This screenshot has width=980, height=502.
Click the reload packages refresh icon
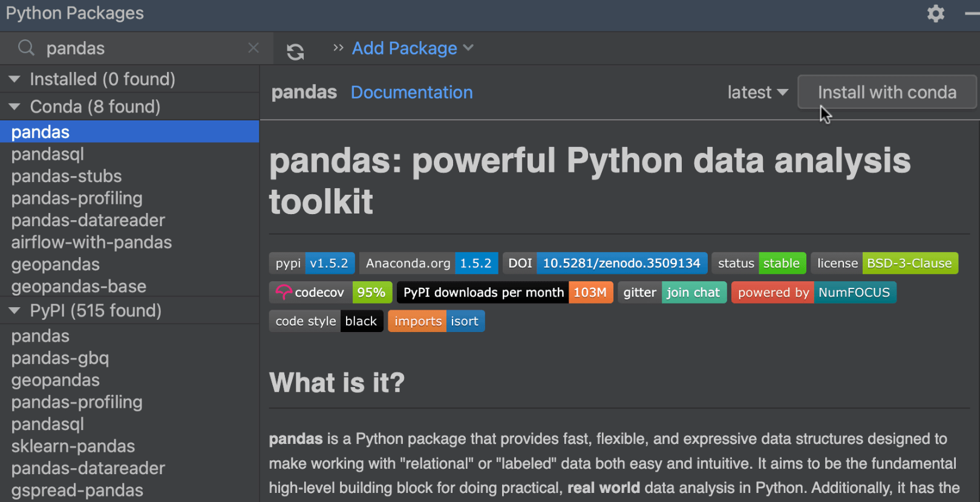pos(295,52)
